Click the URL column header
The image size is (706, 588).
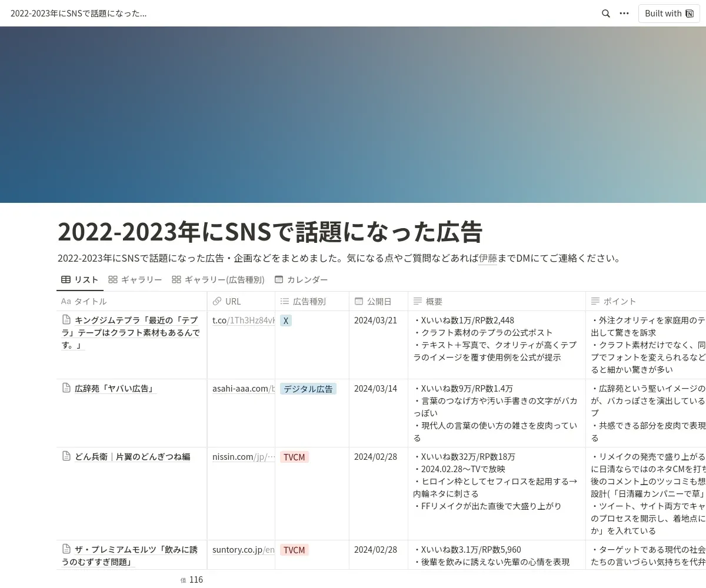click(241, 301)
